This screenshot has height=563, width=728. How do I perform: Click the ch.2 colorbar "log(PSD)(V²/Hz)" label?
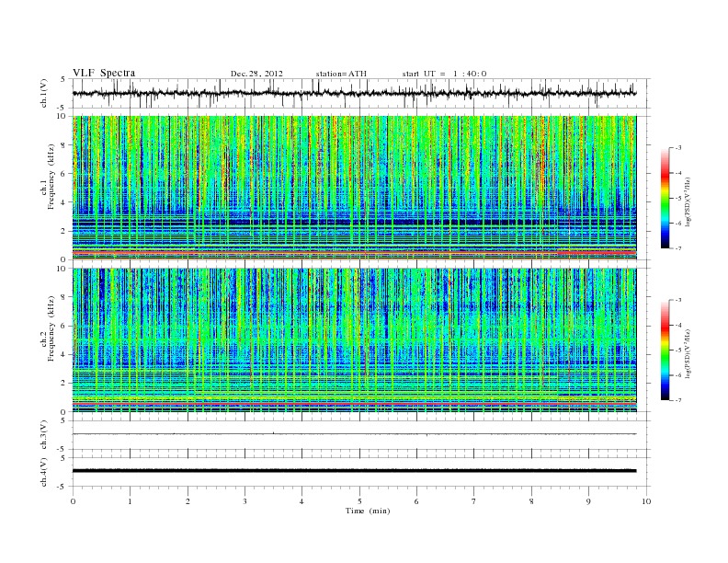pos(688,353)
